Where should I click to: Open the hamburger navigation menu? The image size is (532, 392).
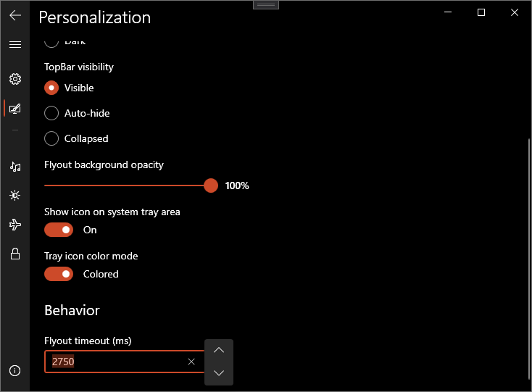(15, 44)
